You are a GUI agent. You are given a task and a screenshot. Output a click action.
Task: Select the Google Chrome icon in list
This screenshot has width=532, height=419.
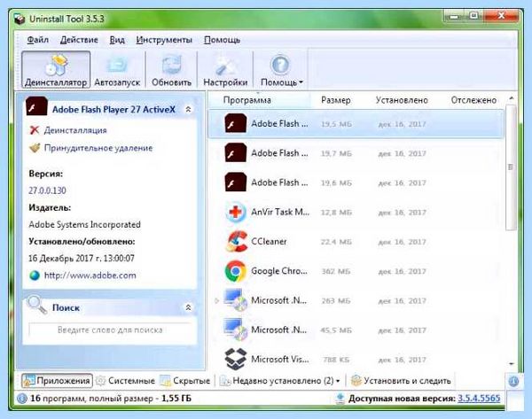tap(236, 271)
